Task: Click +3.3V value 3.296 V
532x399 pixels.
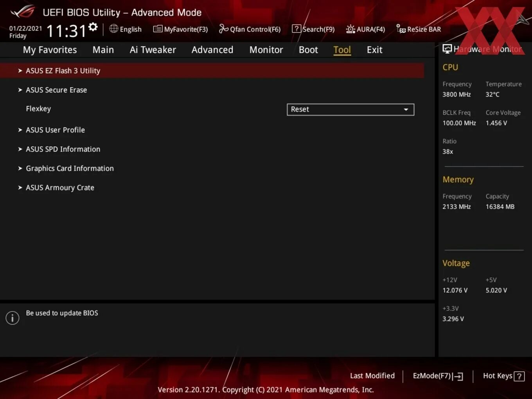Action: click(x=453, y=319)
